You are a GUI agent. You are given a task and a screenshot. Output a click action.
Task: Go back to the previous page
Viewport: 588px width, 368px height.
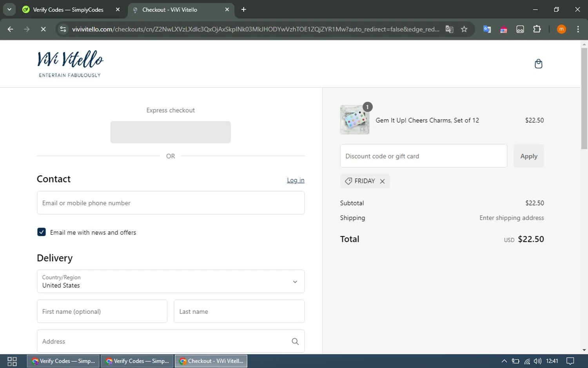(x=11, y=29)
